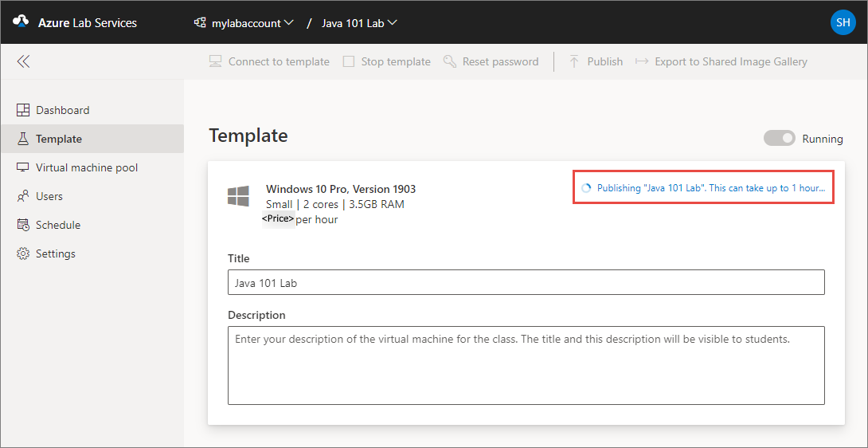Click the Dashboard grid icon in the sidebar
This screenshot has width=868, height=448.
[23, 110]
